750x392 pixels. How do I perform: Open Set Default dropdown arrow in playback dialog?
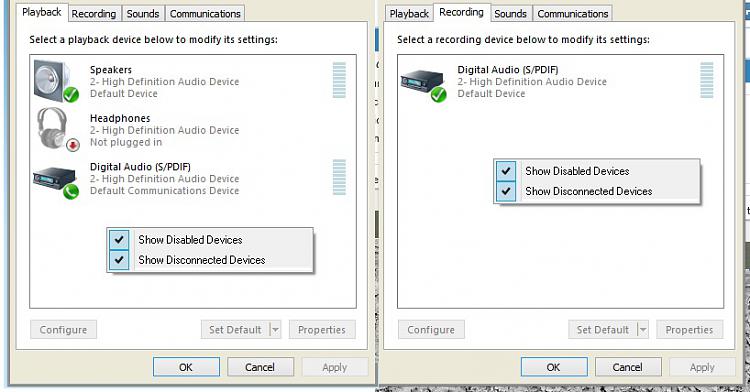pos(276,330)
